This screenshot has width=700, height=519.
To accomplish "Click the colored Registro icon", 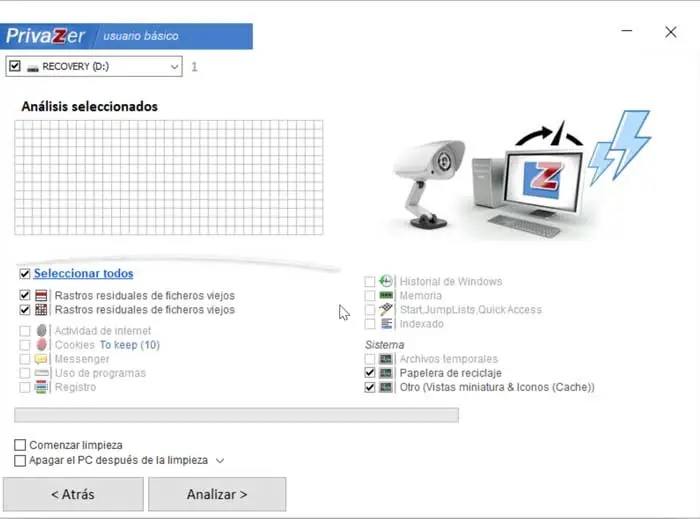I will pos(41,387).
